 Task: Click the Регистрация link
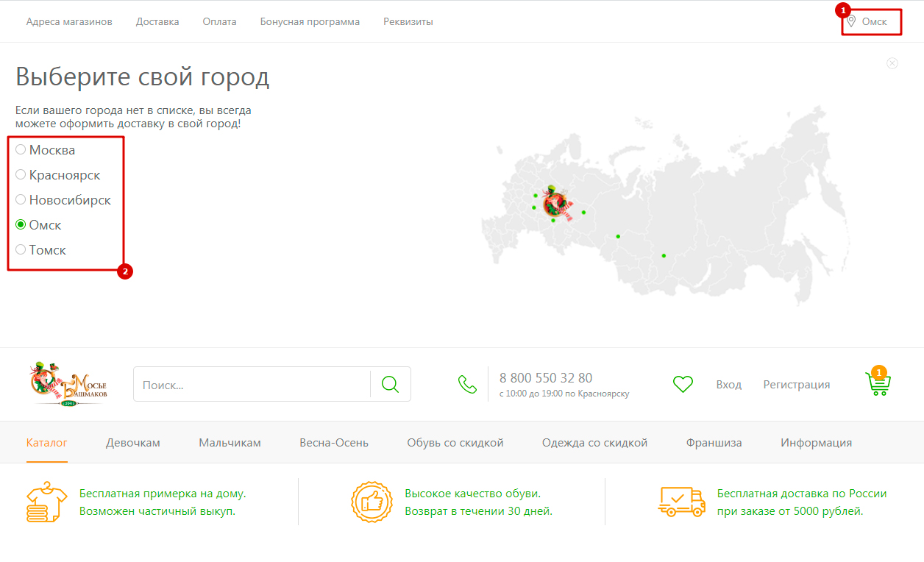pos(796,385)
